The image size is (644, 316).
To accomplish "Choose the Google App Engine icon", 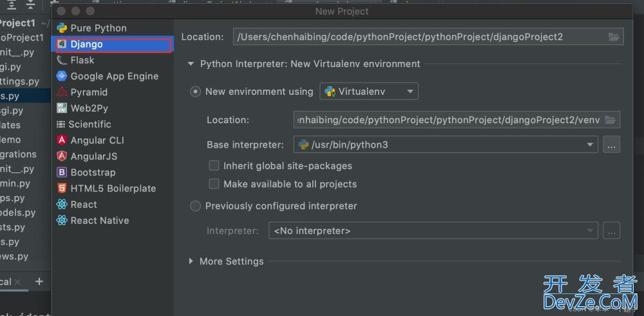I will click(x=62, y=76).
